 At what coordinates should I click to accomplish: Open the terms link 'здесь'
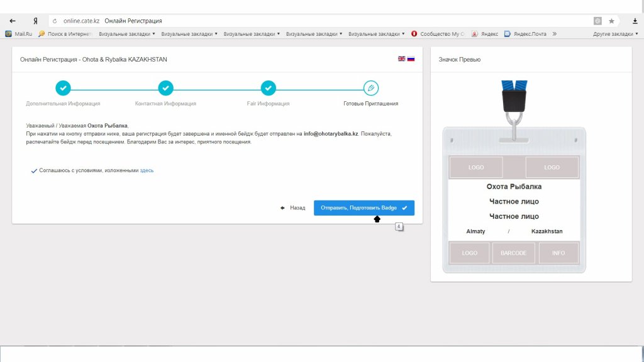coord(147,170)
